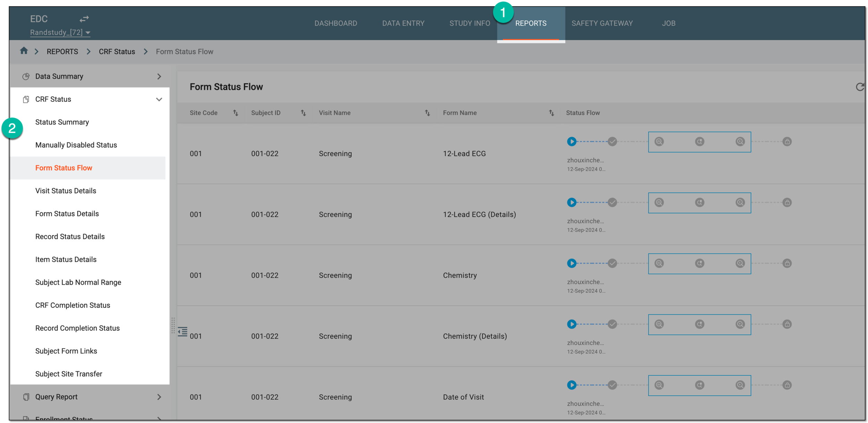Open Record Status Details report

tap(70, 237)
